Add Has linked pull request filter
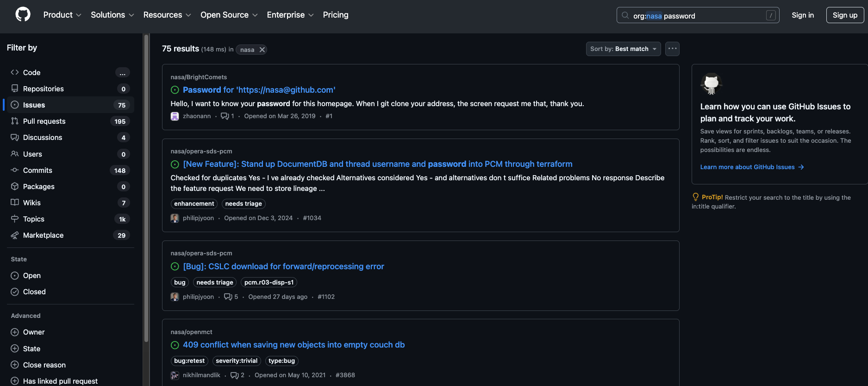 pos(60,381)
